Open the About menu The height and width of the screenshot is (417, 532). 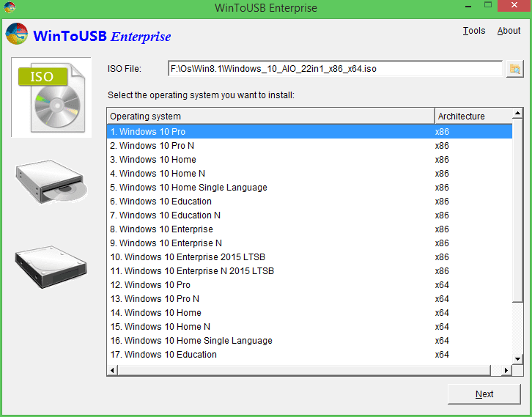[509, 31]
